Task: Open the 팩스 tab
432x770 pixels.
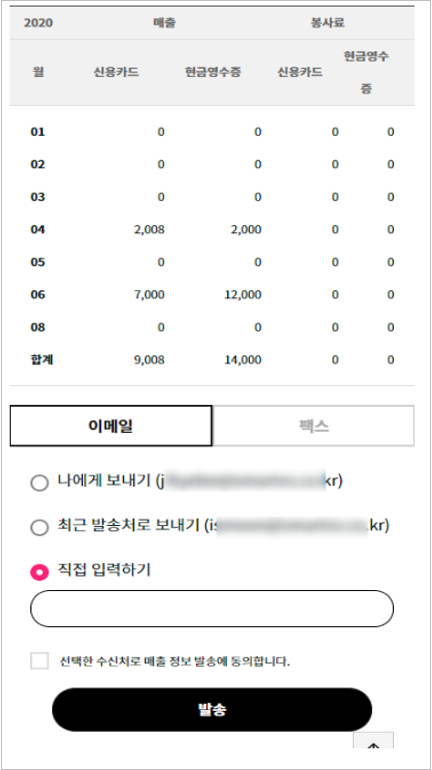Action: tap(314, 426)
